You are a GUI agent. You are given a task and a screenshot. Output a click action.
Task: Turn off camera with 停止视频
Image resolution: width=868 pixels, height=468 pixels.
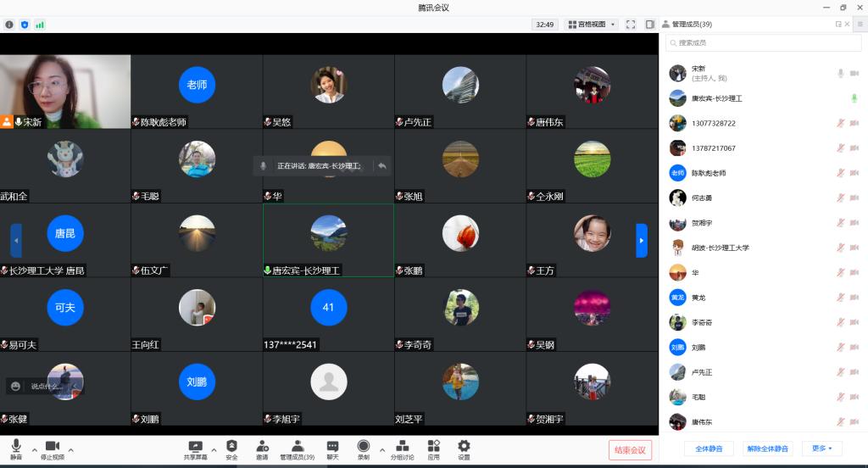click(x=52, y=449)
